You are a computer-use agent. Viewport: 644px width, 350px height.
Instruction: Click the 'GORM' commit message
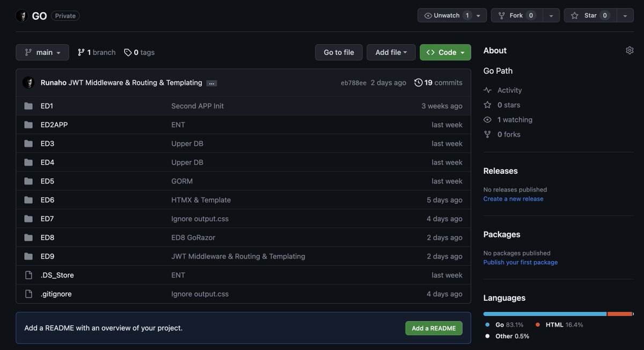182,181
